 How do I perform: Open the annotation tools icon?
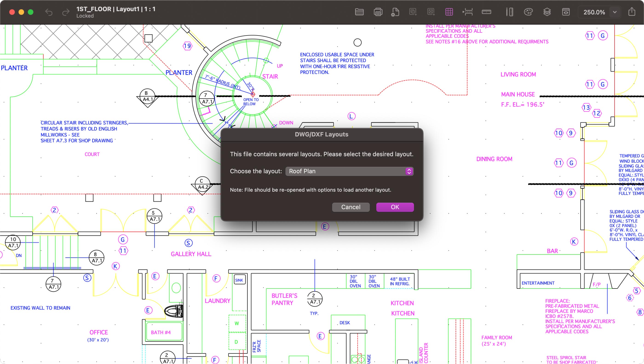coord(509,12)
